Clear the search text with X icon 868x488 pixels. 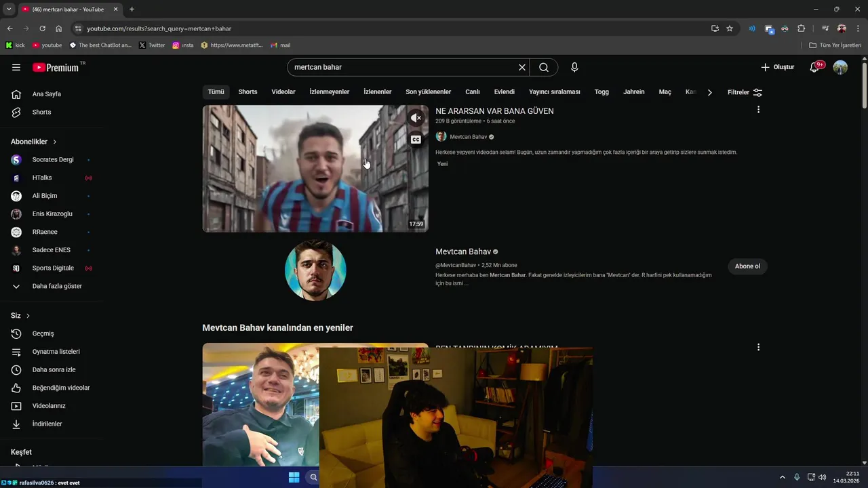(x=522, y=67)
